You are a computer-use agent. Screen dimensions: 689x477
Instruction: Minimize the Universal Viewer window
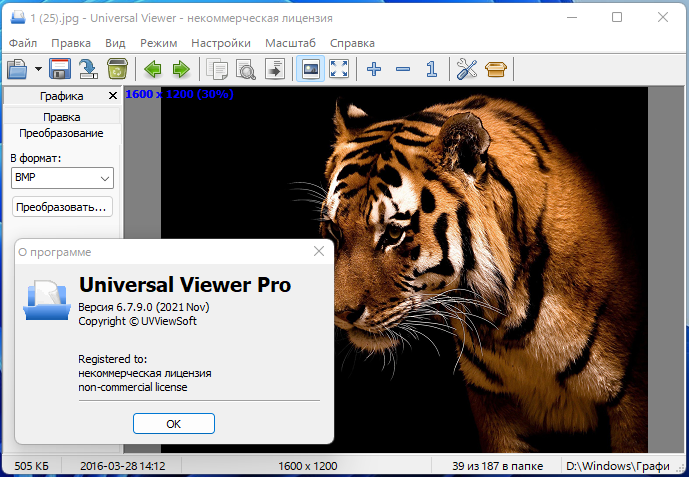pyautogui.click(x=572, y=17)
